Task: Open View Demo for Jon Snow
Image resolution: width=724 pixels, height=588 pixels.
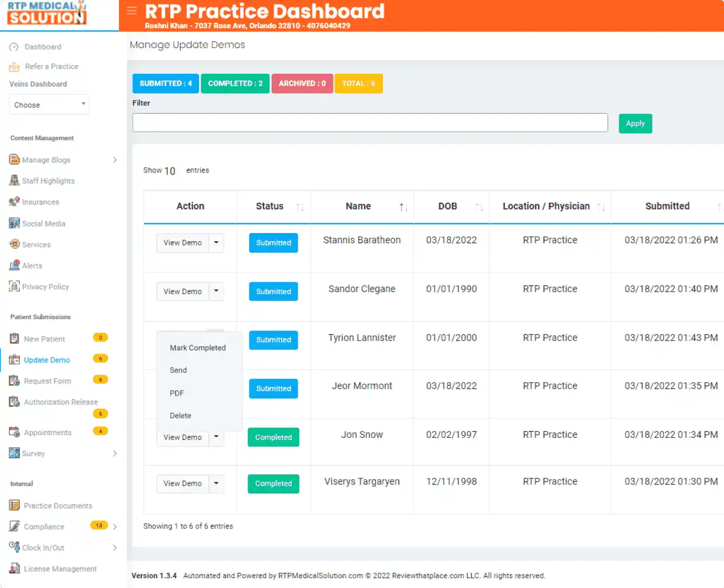Action: pos(182,437)
